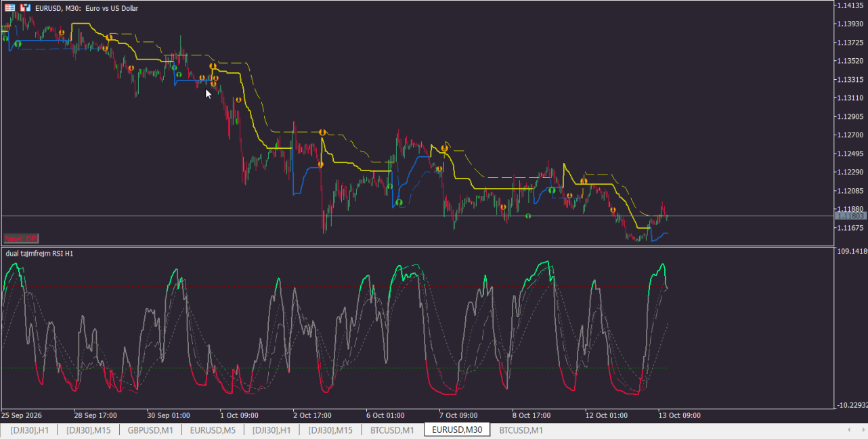868x439 pixels.
Task: Click the red-and-blue table icon beside the chart title
Action: point(10,8)
